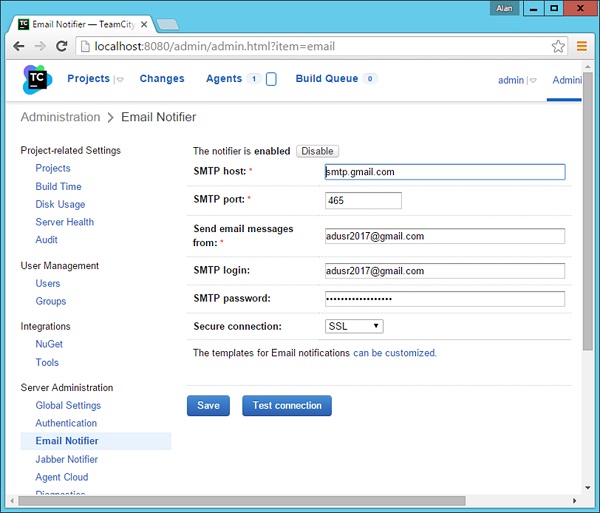Focus the SMTP host field
The height and width of the screenshot is (513, 600).
tap(445, 172)
